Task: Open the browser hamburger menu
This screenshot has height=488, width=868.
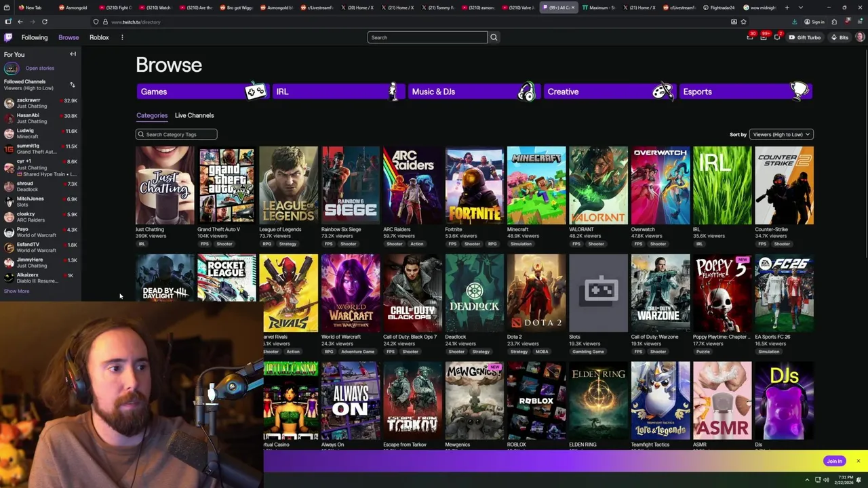Action: pyautogui.click(x=860, y=22)
